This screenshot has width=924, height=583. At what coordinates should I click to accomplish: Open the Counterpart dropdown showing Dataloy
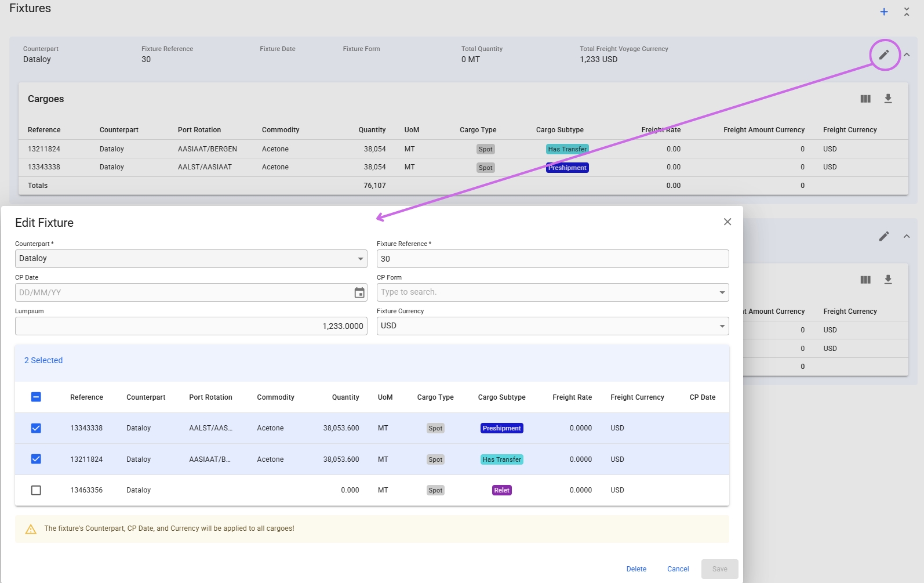point(191,259)
